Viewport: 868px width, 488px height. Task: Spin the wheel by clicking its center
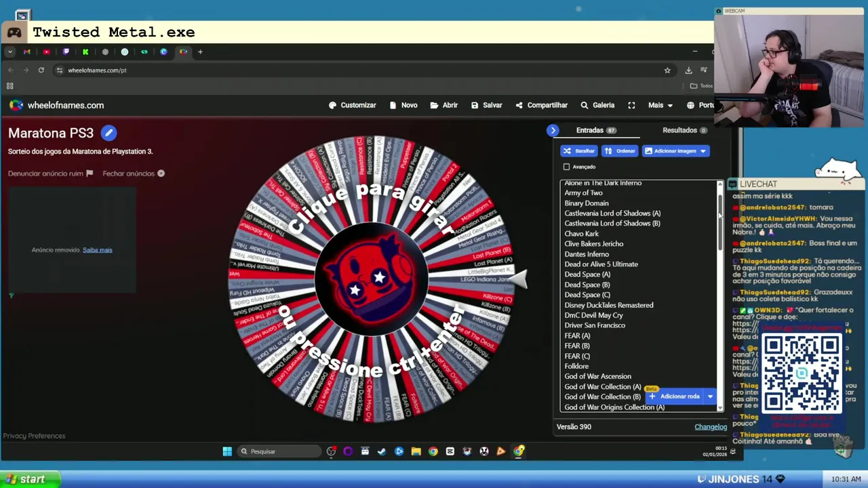371,279
